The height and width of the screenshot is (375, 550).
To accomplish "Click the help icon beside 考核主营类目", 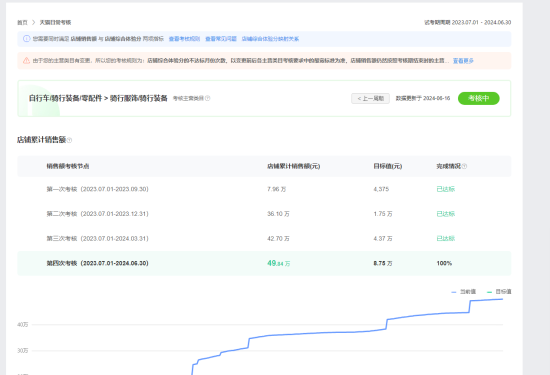I will (208, 98).
